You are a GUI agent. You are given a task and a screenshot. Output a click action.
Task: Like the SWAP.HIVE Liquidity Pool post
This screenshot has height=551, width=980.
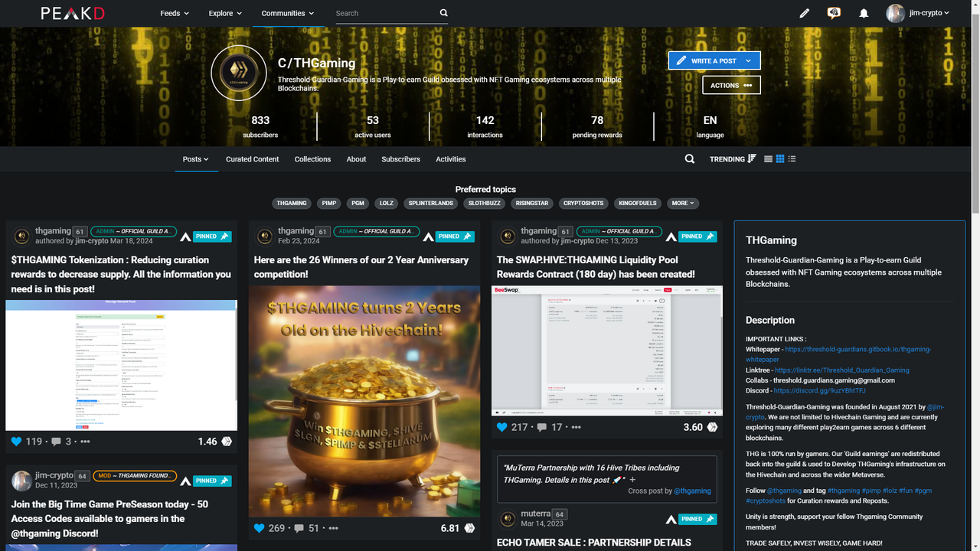pyautogui.click(x=502, y=427)
